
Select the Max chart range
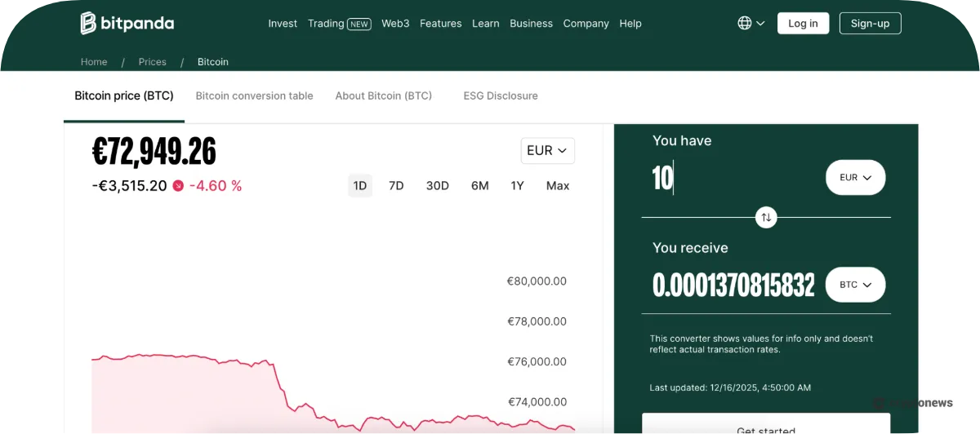[x=558, y=186]
